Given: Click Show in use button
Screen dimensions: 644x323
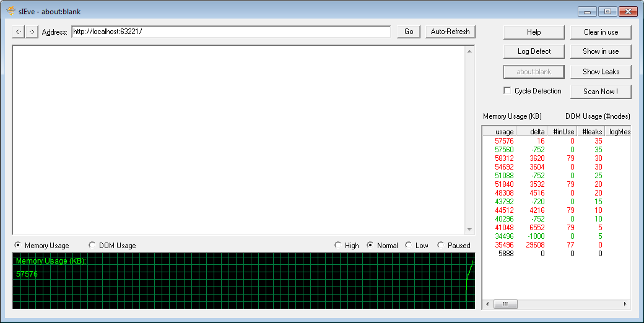Looking at the screenshot, I should (x=601, y=51).
